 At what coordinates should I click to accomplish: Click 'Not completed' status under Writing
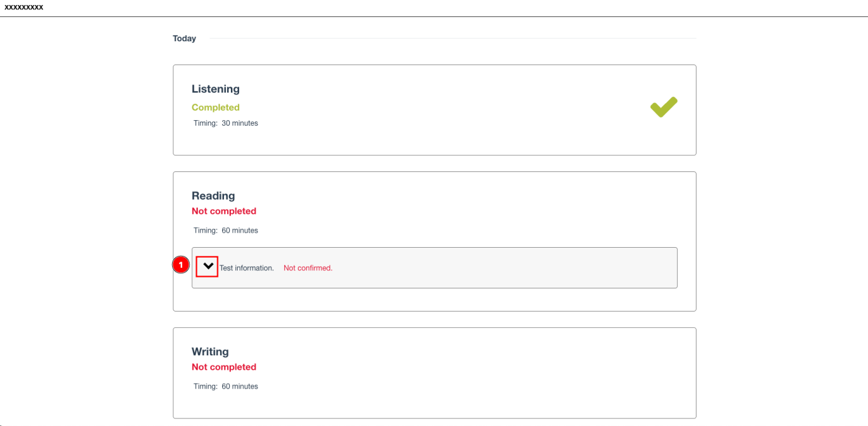coord(224,367)
